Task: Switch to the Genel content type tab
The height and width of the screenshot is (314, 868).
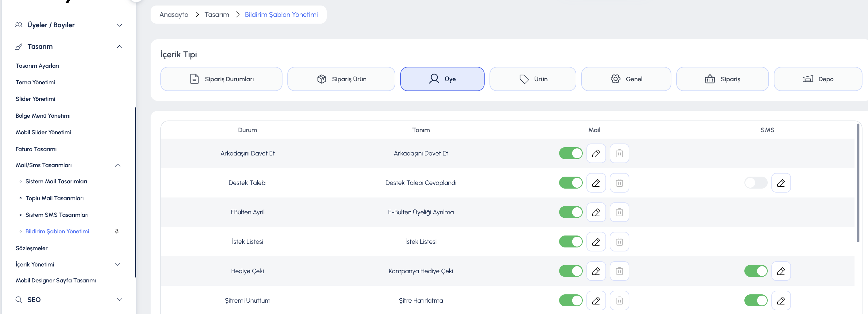Action: pos(626,79)
